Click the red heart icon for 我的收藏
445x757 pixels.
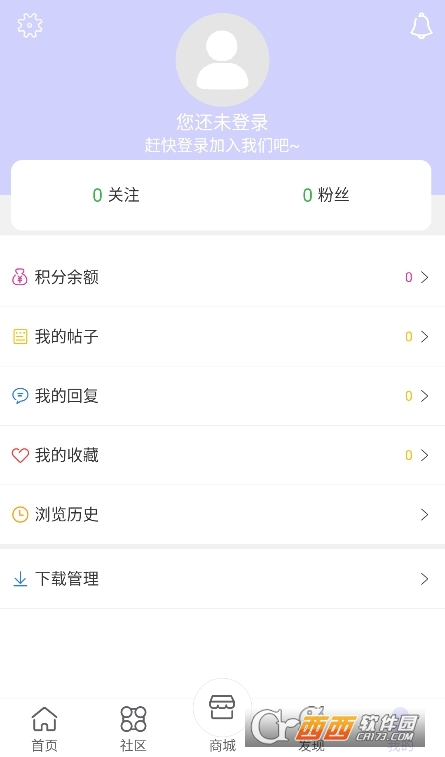(x=20, y=455)
